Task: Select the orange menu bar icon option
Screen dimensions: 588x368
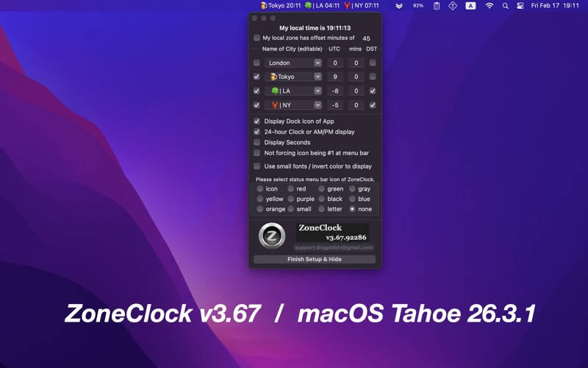Action: [x=260, y=209]
